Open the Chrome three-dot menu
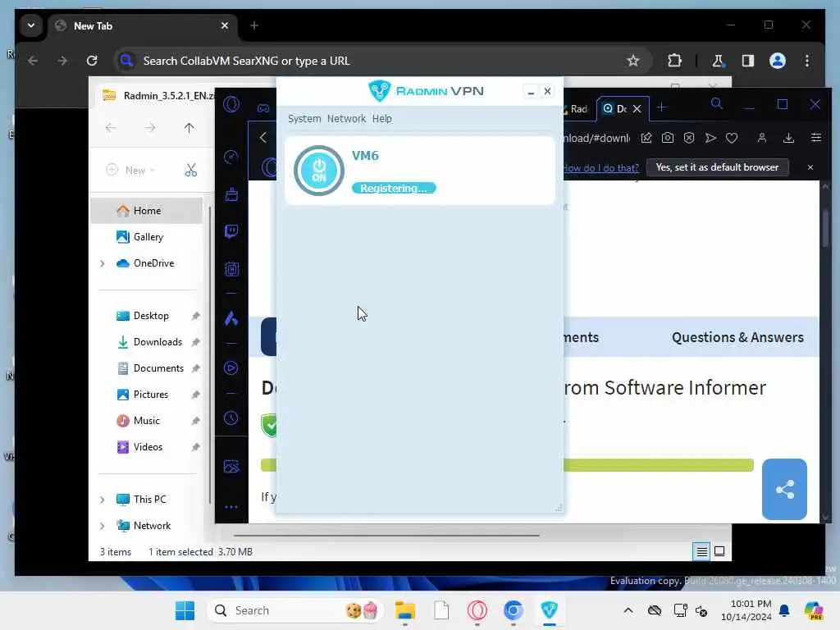Viewport: 840px width, 630px height. point(807,61)
